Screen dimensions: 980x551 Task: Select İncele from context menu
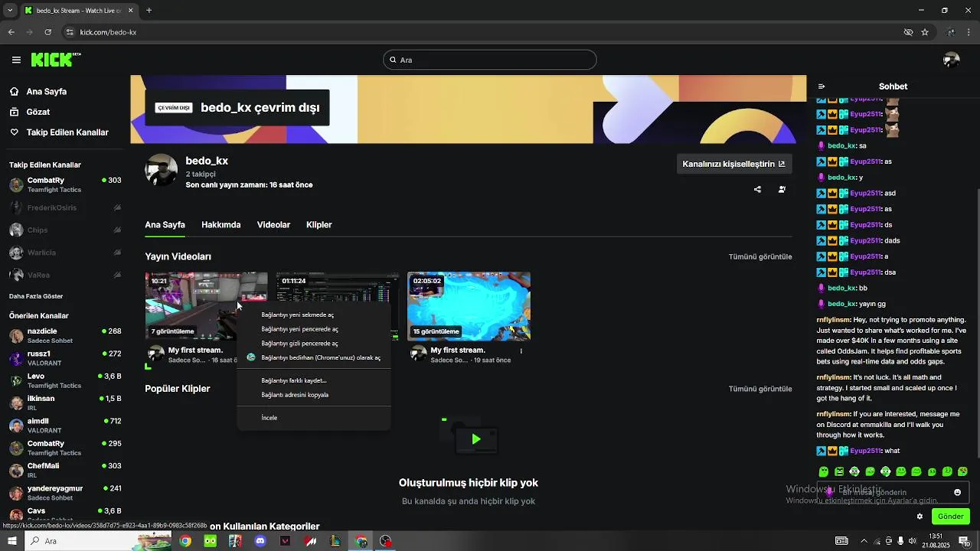coord(269,418)
